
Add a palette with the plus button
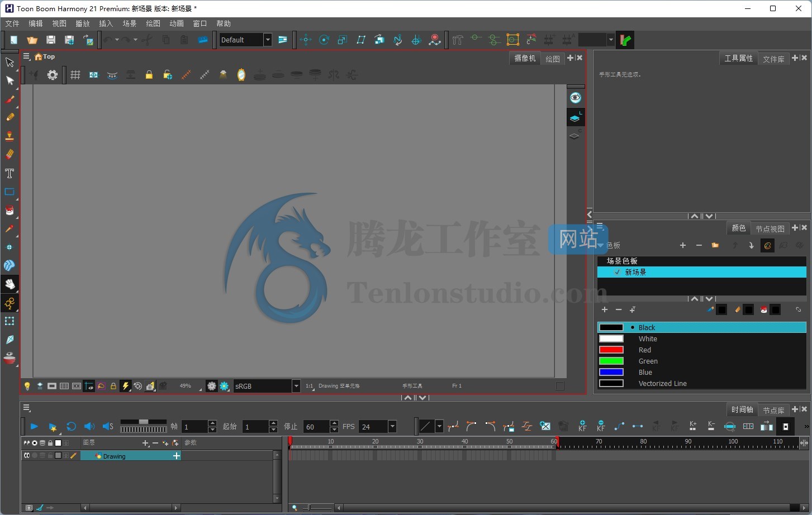pyautogui.click(x=683, y=245)
